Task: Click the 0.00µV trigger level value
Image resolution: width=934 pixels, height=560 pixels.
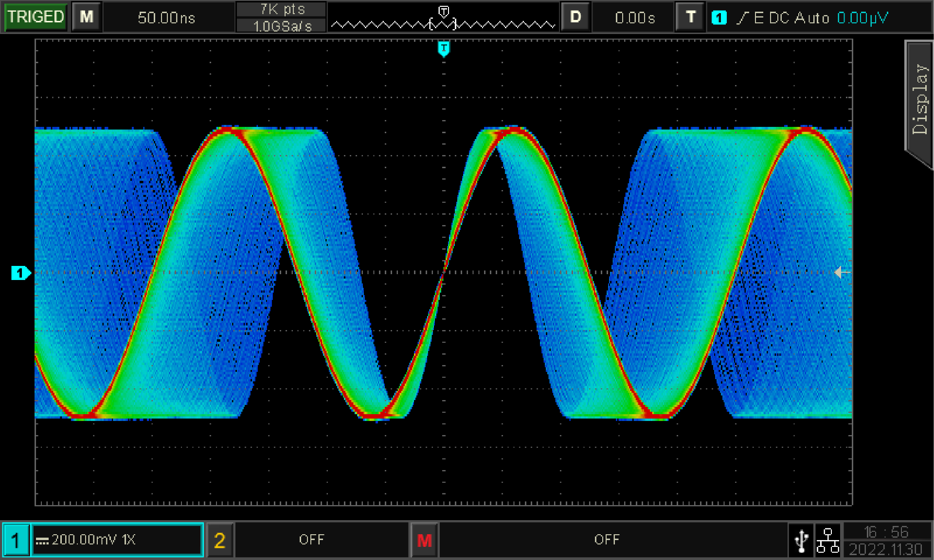Action: pyautogui.click(x=862, y=18)
